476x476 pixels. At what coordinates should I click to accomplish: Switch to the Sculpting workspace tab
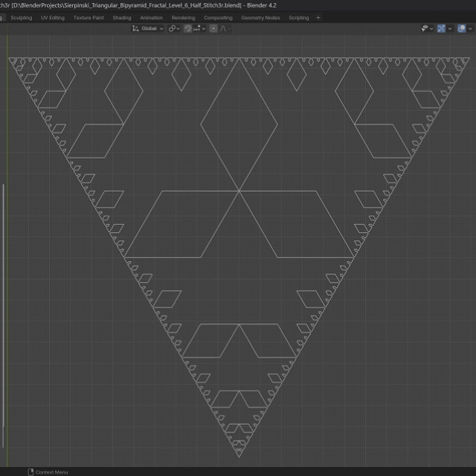click(x=21, y=17)
